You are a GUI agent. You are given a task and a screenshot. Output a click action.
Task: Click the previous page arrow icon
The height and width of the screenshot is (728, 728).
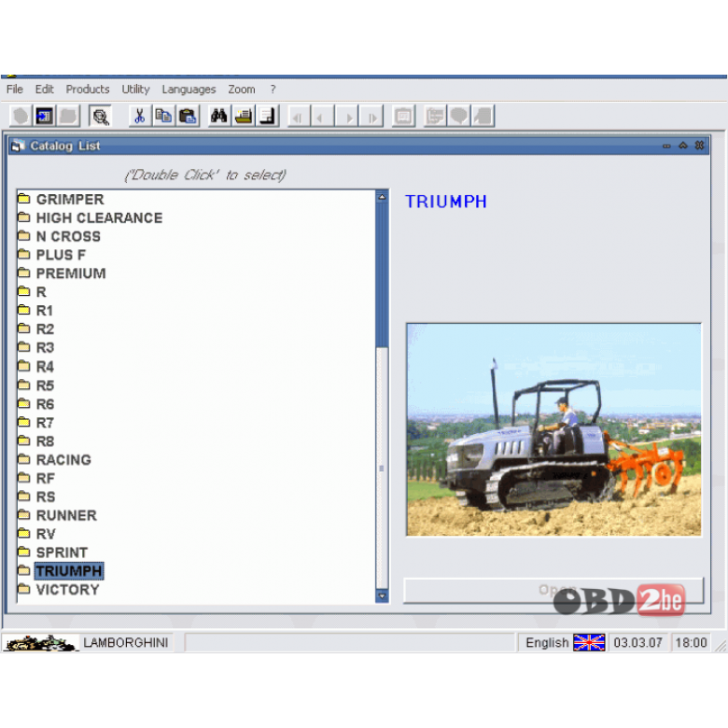tap(323, 116)
